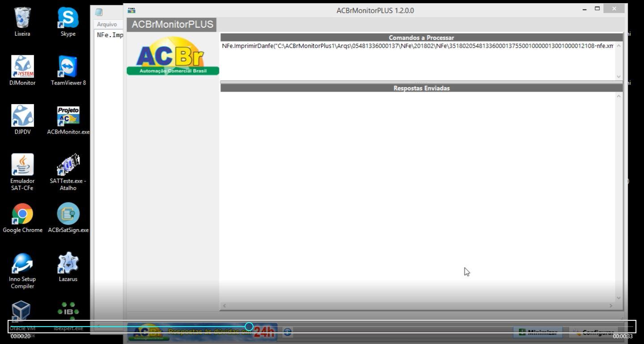Open the Lixeira recycle bin icon
Image resolution: width=644 pixels, height=344 pixels.
point(22,21)
